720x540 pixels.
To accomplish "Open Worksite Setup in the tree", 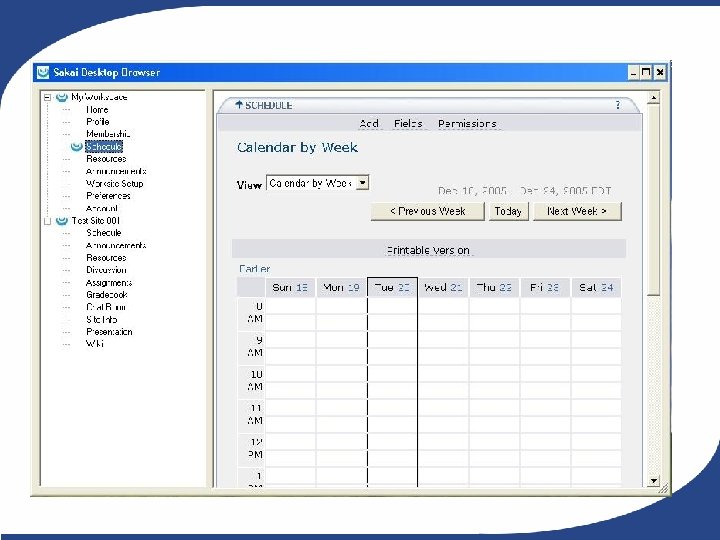I will [114, 184].
